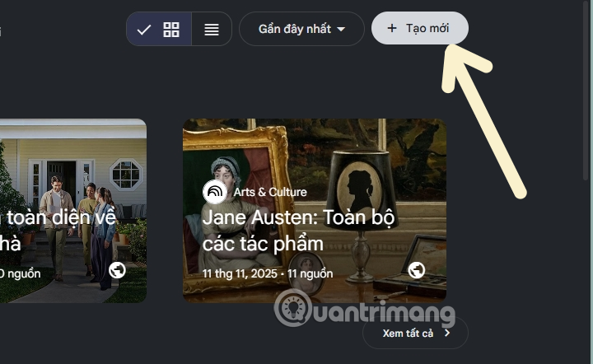Image resolution: width=593 pixels, height=364 pixels.
Task: Click the Arts & Culture logo icon
Action: 215,192
